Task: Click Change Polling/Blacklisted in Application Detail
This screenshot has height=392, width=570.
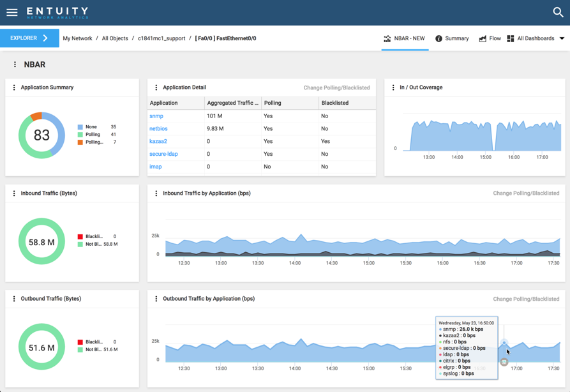Action: tap(336, 87)
